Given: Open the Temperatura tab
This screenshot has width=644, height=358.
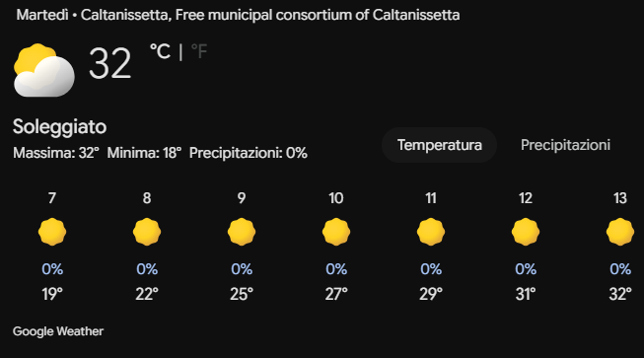Looking at the screenshot, I should pos(440,145).
